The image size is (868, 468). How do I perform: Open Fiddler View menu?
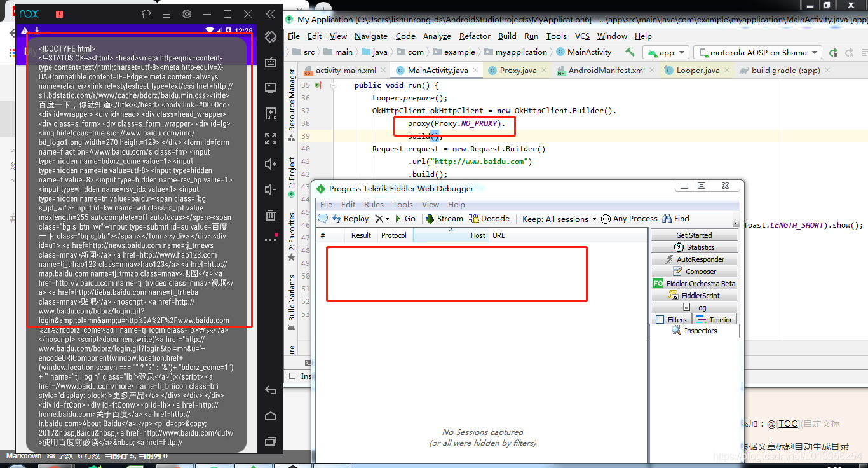pos(430,204)
